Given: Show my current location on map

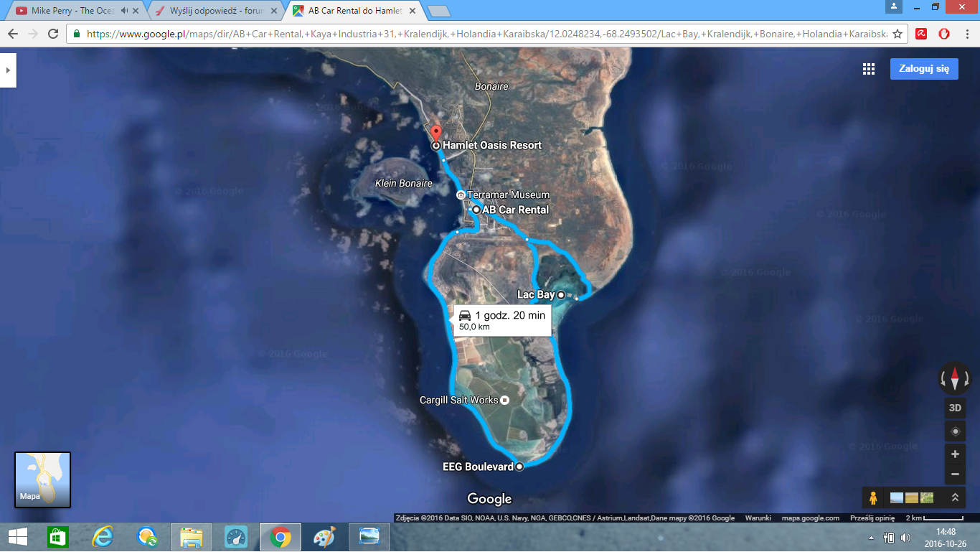Looking at the screenshot, I should click(x=955, y=431).
